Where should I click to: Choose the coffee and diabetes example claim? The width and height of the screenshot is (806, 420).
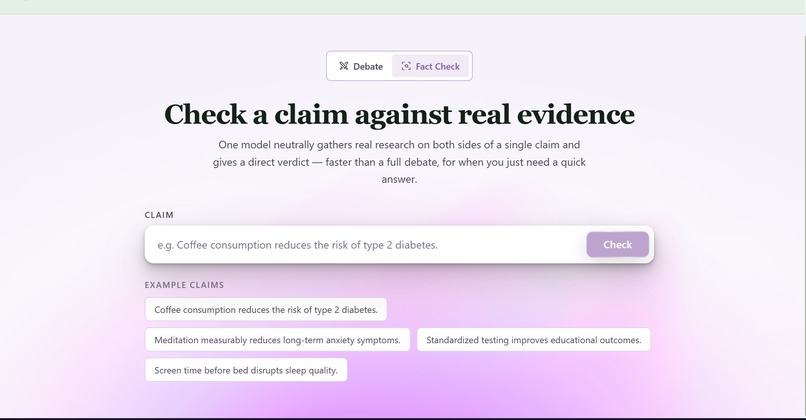(x=266, y=309)
